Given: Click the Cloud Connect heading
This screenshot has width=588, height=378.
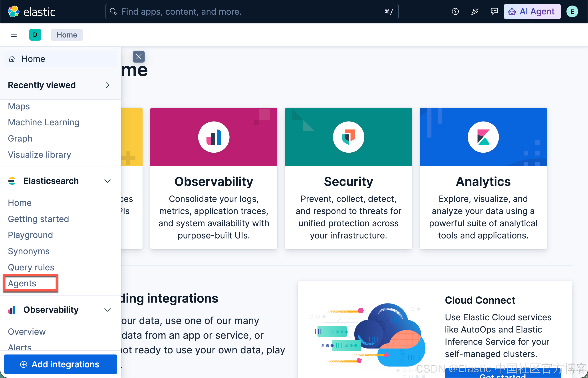Looking at the screenshot, I should click(x=480, y=300).
